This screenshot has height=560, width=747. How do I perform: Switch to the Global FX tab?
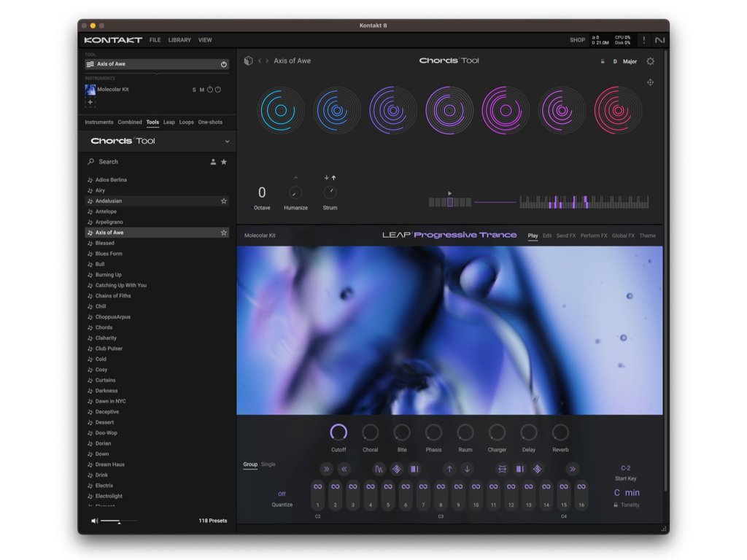623,236
